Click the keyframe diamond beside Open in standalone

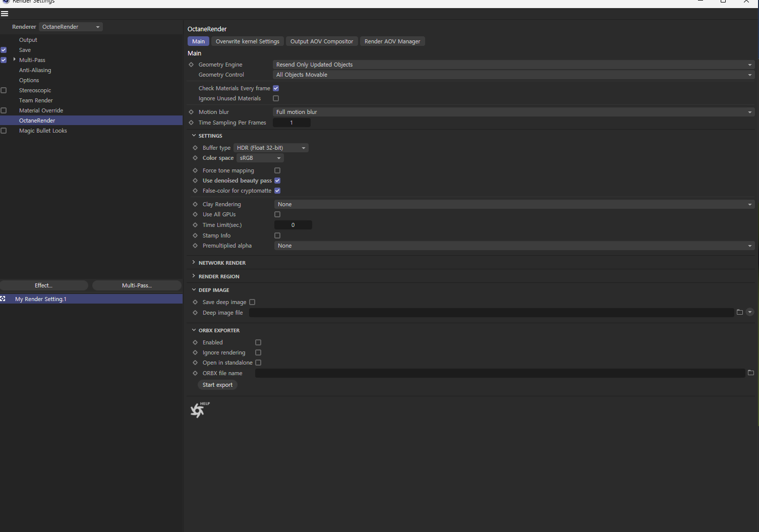click(x=195, y=363)
